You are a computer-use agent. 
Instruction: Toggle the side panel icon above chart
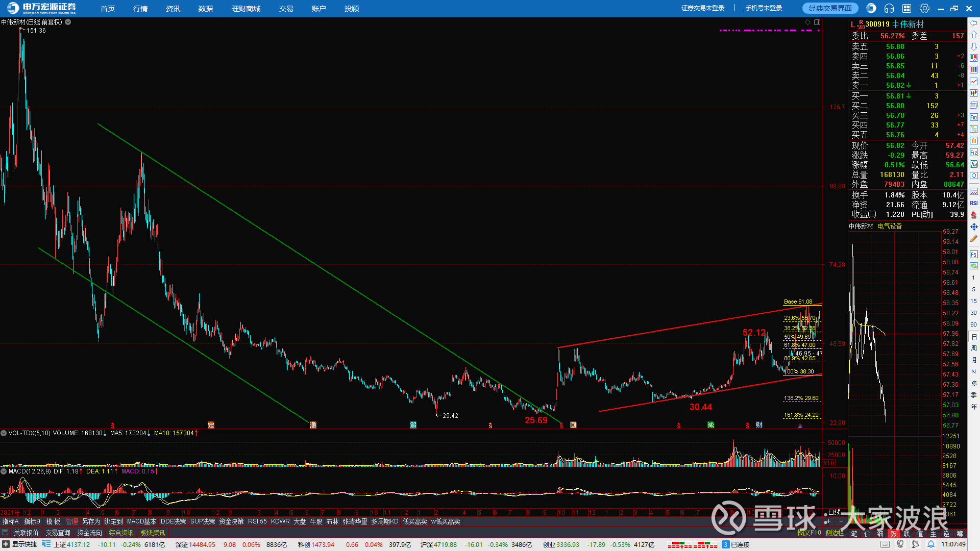817,22
